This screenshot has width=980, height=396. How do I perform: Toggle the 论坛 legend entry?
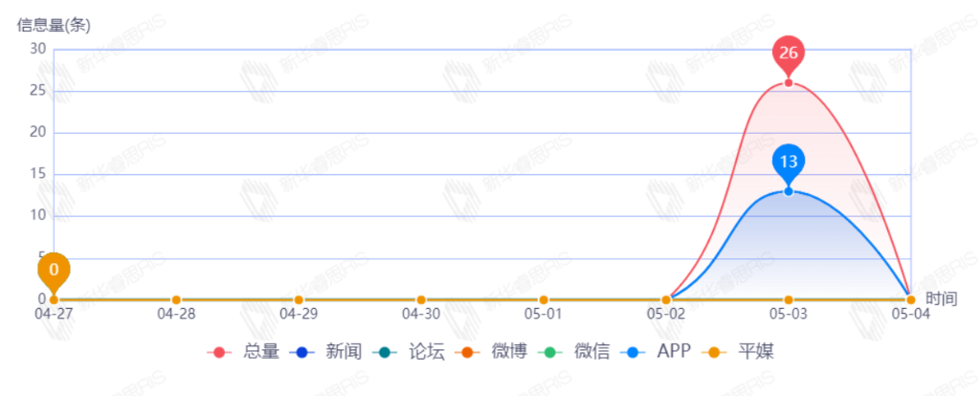tap(412, 352)
